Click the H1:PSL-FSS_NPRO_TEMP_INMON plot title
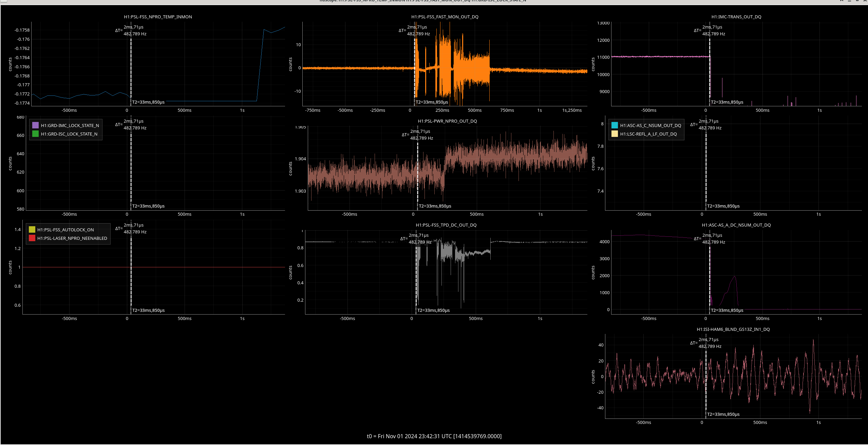 (158, 17)
